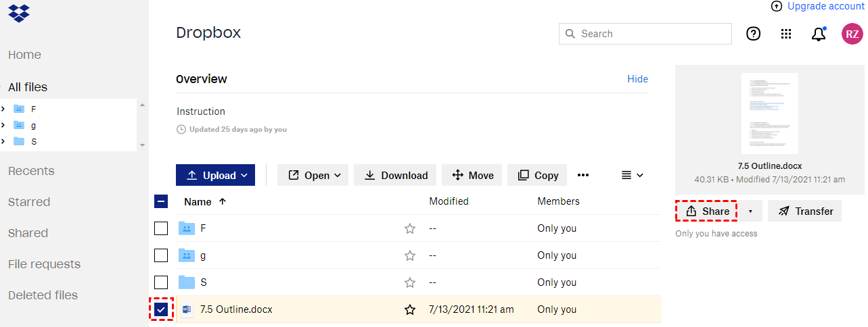Open the Share options dropdown arrow
Image resolution: width=868 pixels, height=327 pixels.
point(750,211)
